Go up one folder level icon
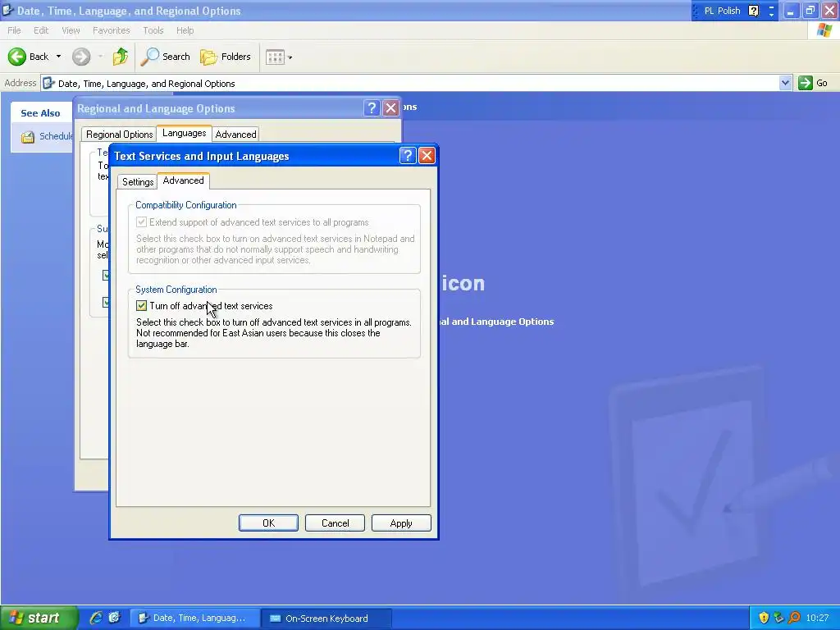 point(121,57)
